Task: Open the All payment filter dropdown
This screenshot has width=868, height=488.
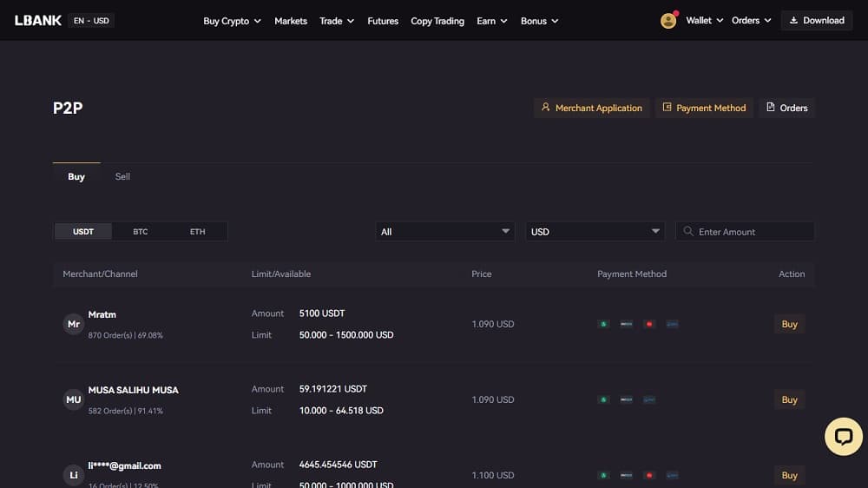Action: [x=445, y=232]
